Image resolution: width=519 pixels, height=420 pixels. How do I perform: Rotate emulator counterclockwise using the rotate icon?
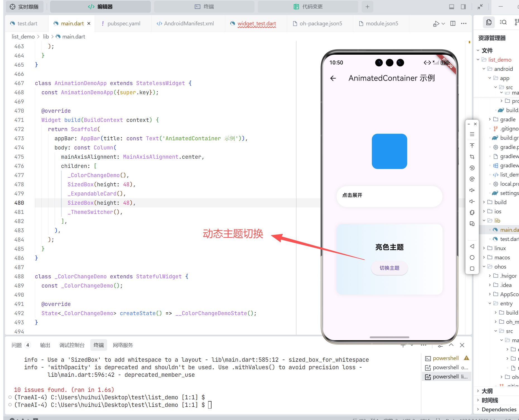pos(472,168)
